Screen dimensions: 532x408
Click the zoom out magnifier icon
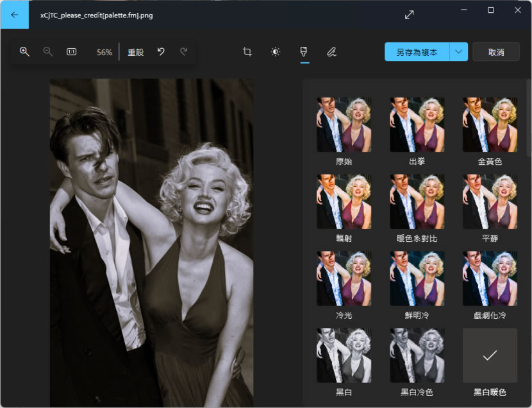48,52
